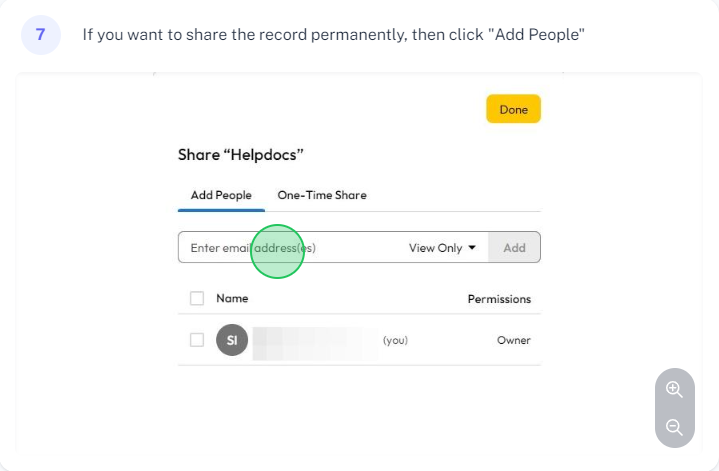Click the green highlighted circle marker
The image size is (719, 471).
tap(277, 251)
